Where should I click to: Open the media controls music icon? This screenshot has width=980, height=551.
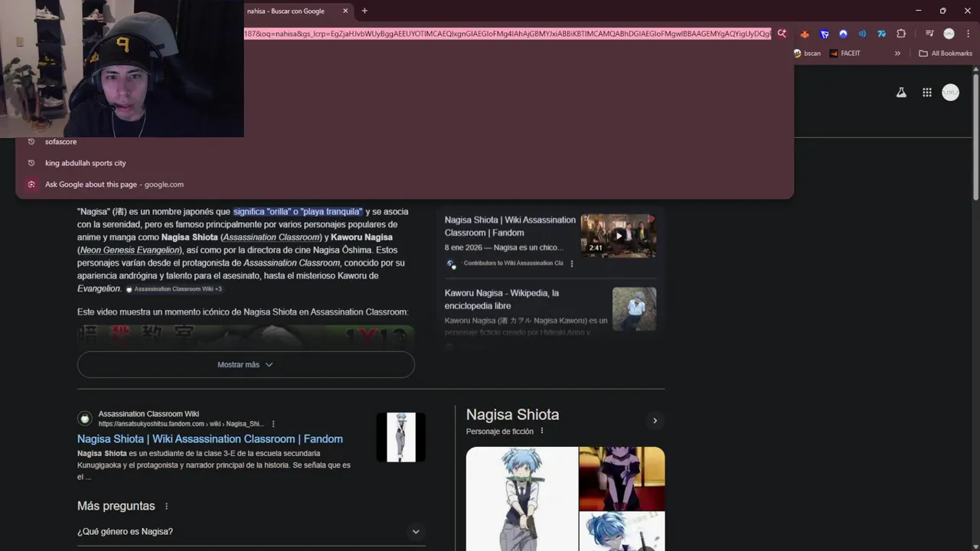(x=929, y=34)
